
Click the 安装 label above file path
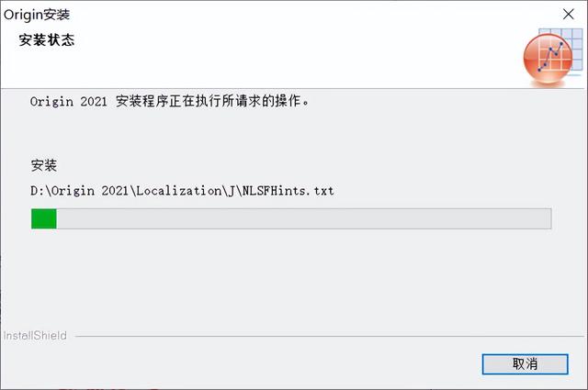click(x=44, y=165)
